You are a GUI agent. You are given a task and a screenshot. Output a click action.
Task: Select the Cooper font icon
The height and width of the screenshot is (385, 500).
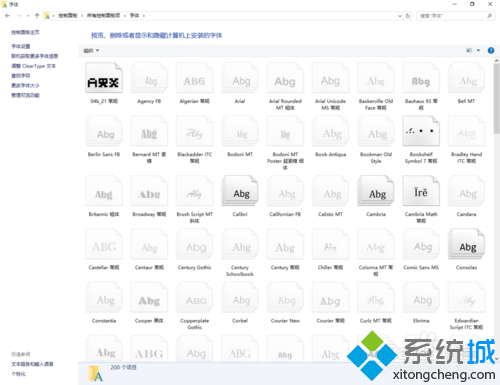tap(149, 298)
